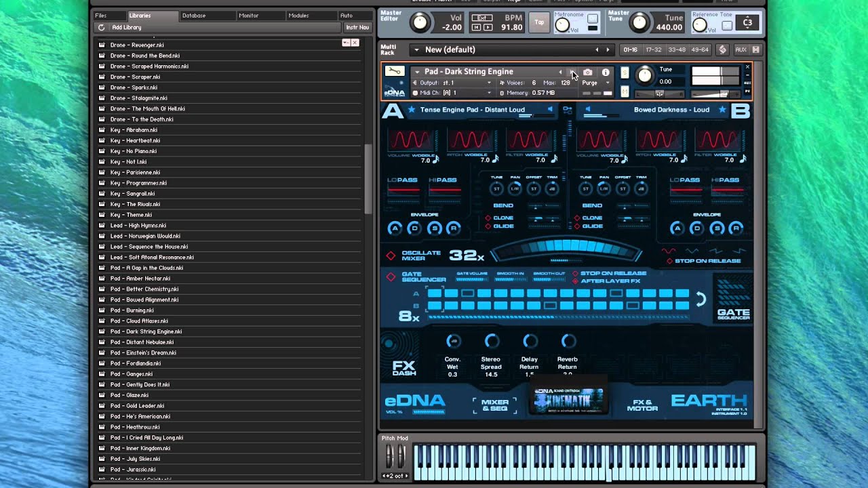Click the link icon between layers A and B
Viewport: 868px width, 488px height.
(568, 109)
